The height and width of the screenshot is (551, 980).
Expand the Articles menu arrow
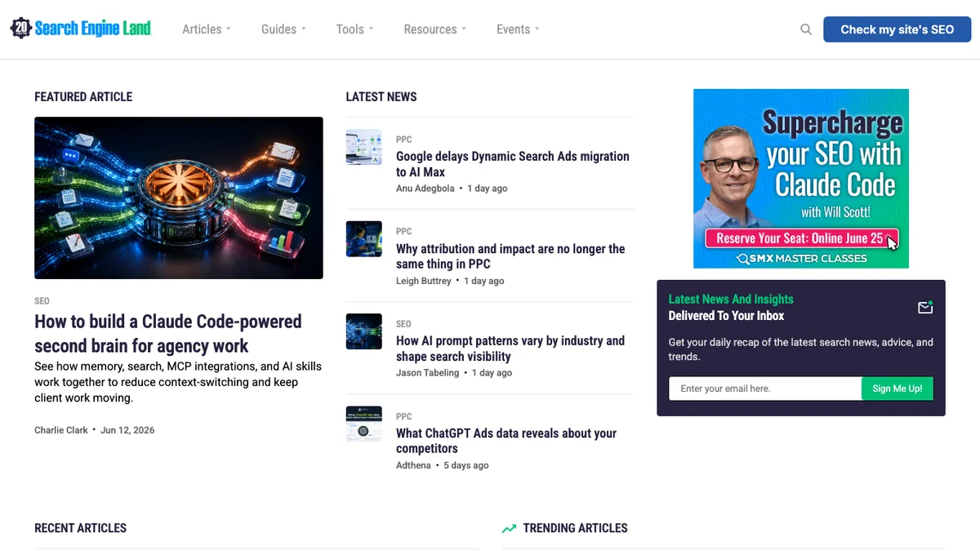(229, 29)
